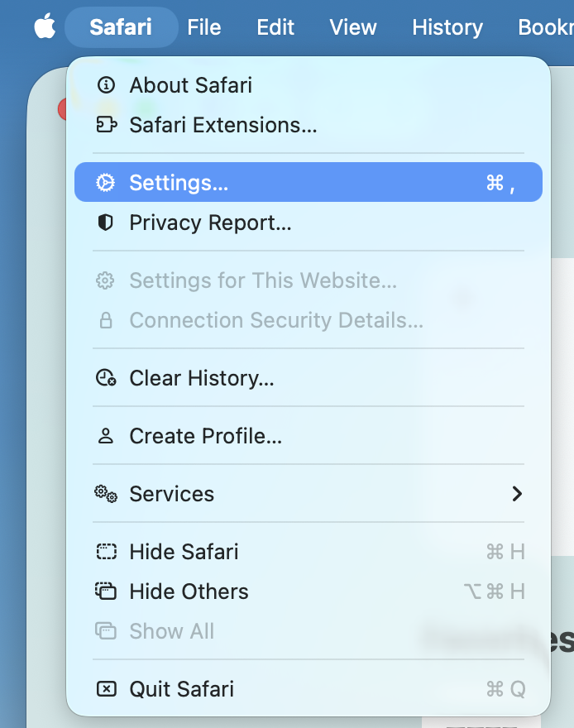This screenshot has width=574, height=728.
Task: Click the shield icon for Privacy Report
Action: [x=105, y=222]
